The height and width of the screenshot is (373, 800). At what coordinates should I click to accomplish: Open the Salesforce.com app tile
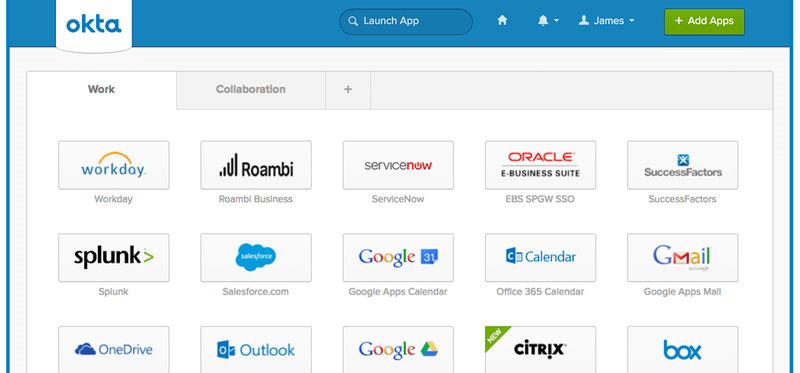256,258
